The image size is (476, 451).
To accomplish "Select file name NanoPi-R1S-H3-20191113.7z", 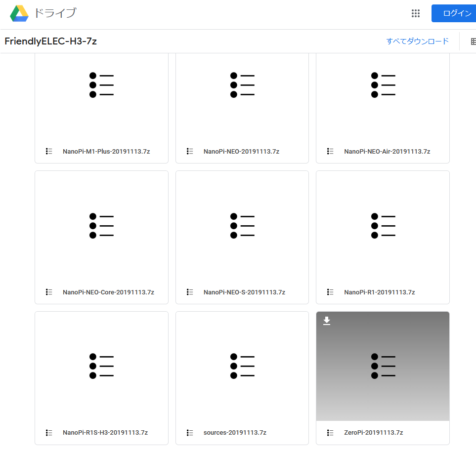I will coord(105,433).
